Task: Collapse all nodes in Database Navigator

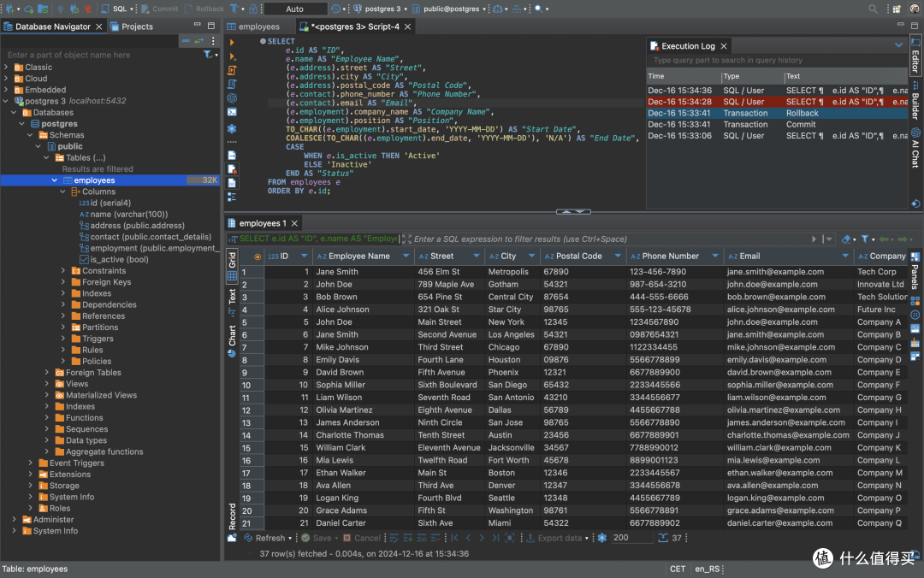Action: pos(186,41)
